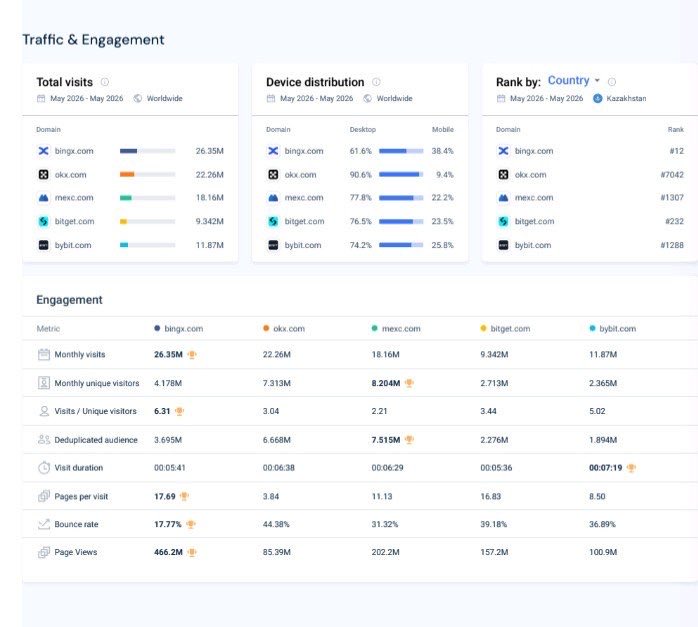
Task: Click the 7.515M deduplicated audience value
Action: coord(386,440)
